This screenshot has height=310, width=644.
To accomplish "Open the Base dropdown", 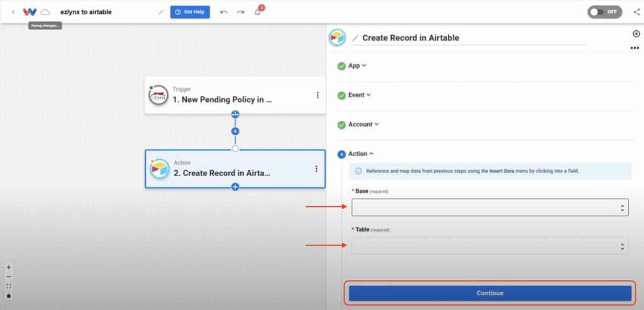I will pos(490,208).
